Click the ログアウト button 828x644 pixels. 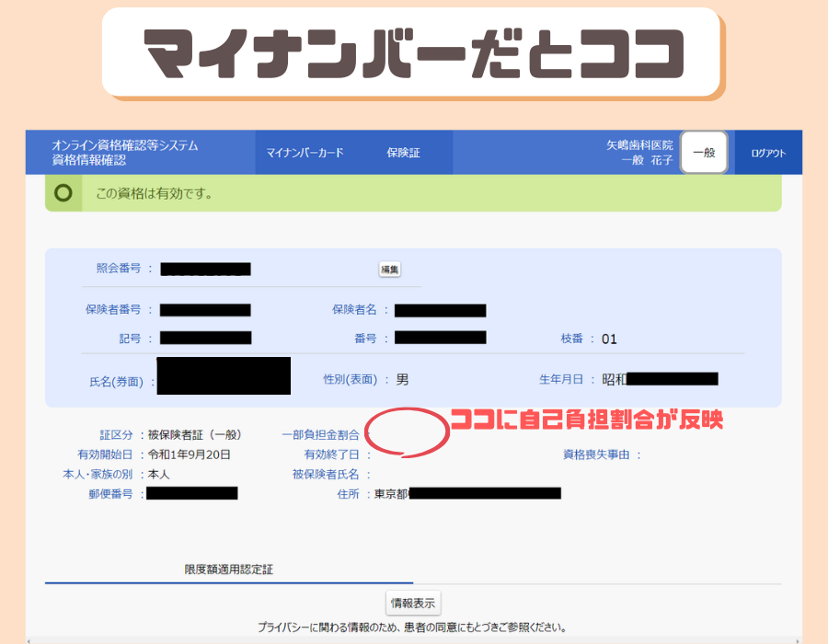coord(768,154)
